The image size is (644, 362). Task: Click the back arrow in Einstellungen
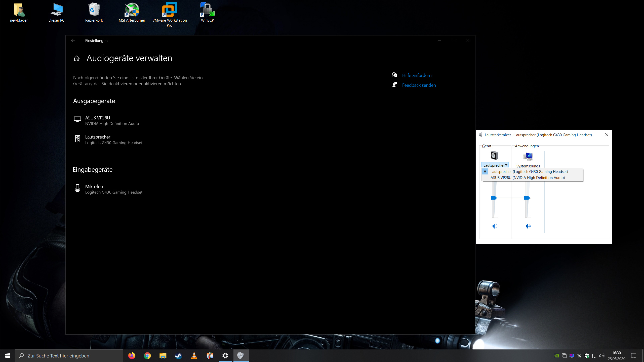pos(73,40)
